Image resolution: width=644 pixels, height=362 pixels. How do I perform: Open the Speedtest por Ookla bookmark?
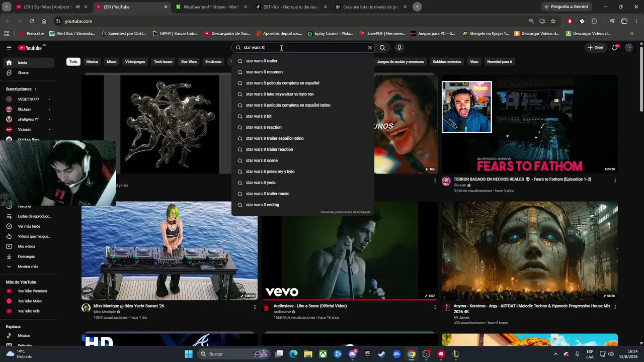pos(123,34)
